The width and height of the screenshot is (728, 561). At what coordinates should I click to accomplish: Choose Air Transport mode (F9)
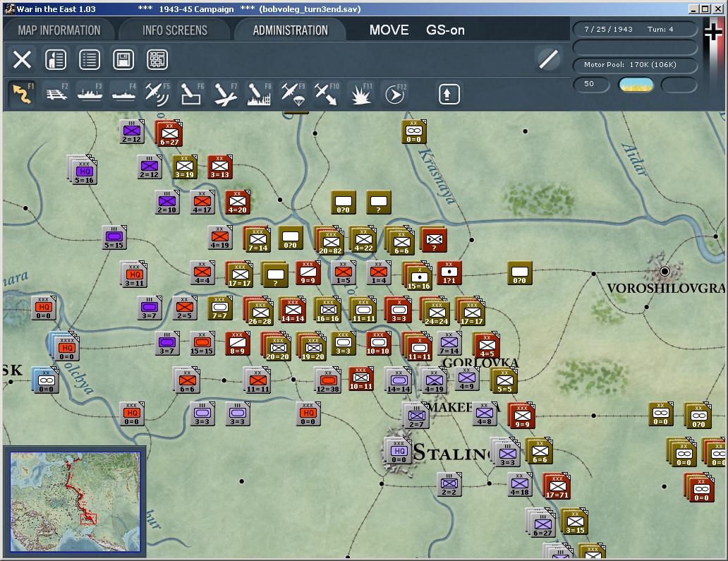click(x=293, y=94)
